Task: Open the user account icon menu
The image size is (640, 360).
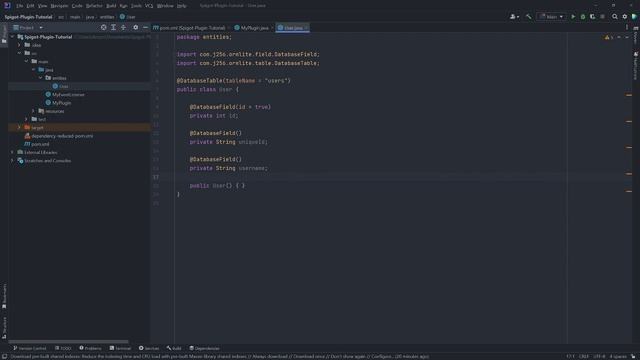Action: click(x=514, y=17)
